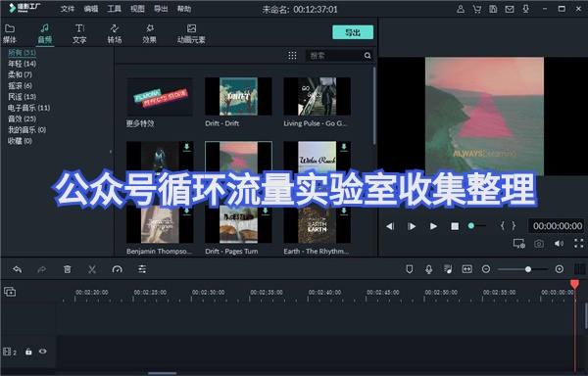Select the Living Pulse - Go G... thumbnail
Image resolution: width=588 pixels, height=376 pixels.
point(318,96)
